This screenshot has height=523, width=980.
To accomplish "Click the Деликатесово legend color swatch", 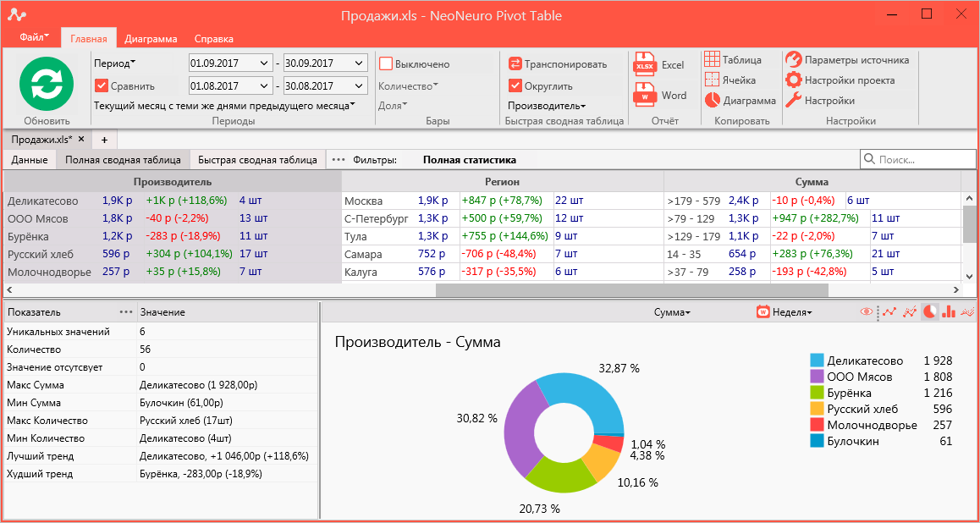I will pyautogui.click(x=817, y=361).
